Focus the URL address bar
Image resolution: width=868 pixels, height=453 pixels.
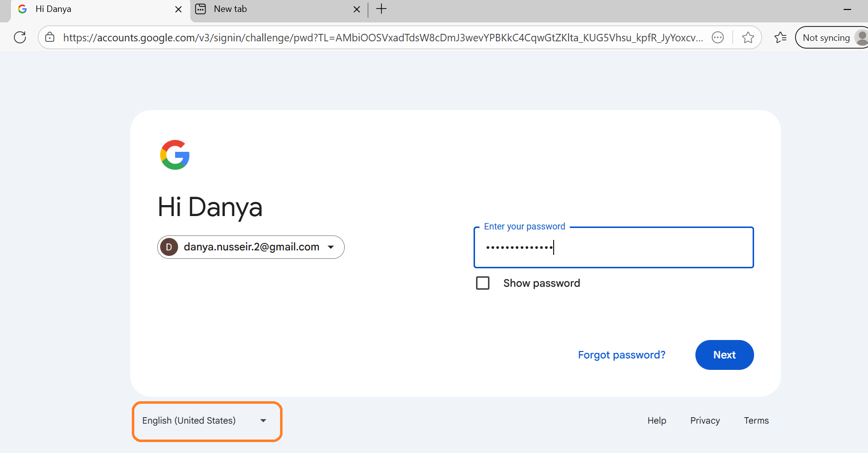click(x=383, y=37)
